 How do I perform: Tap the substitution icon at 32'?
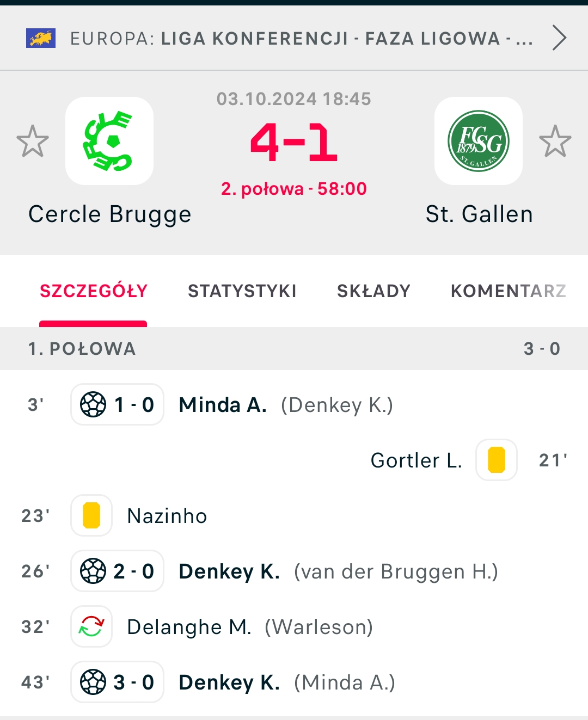pos(91,626)
